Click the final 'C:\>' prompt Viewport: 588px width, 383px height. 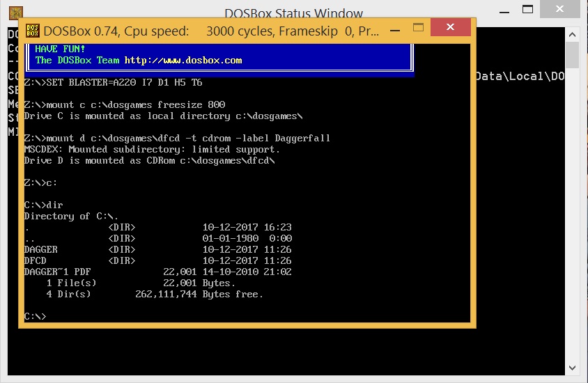tap(36, 316)
